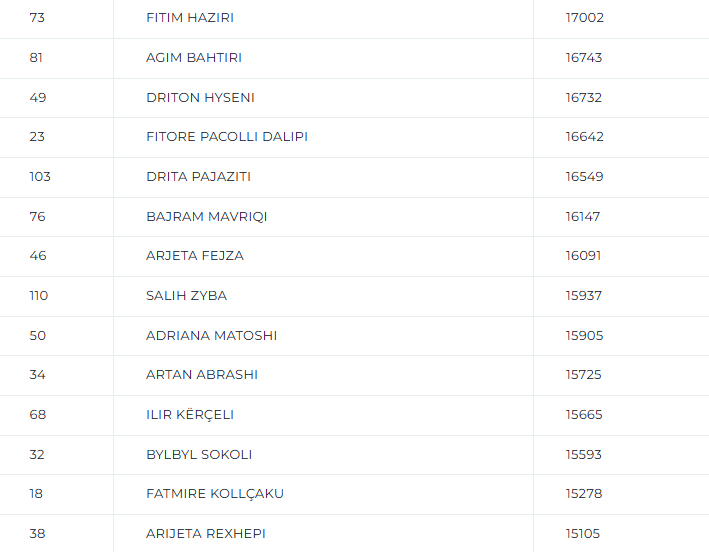Select the ILIR KËRÇELI name
This screenshot has width=709, height=552.
pyautogui.click(x=190, y=414)
